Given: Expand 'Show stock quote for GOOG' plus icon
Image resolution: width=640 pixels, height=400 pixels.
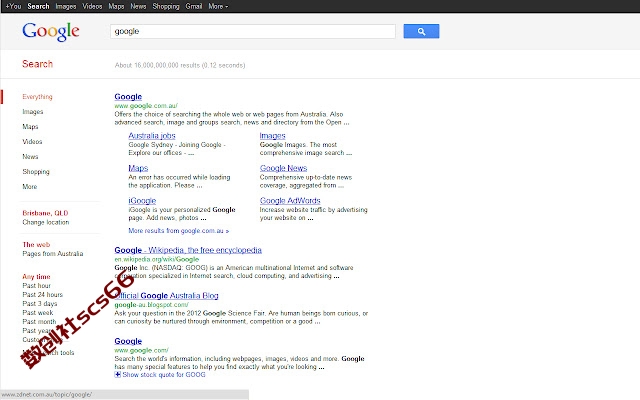Looking at the screenshot, I should click(118, 375).
